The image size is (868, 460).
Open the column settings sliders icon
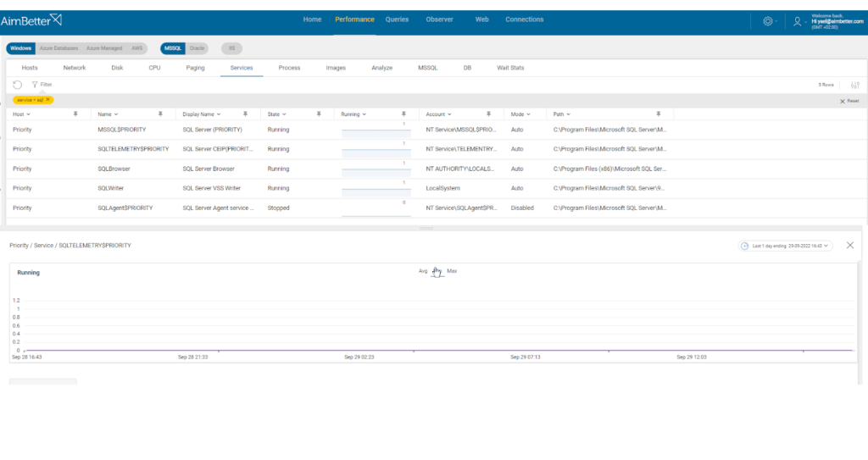coord(854,85)
